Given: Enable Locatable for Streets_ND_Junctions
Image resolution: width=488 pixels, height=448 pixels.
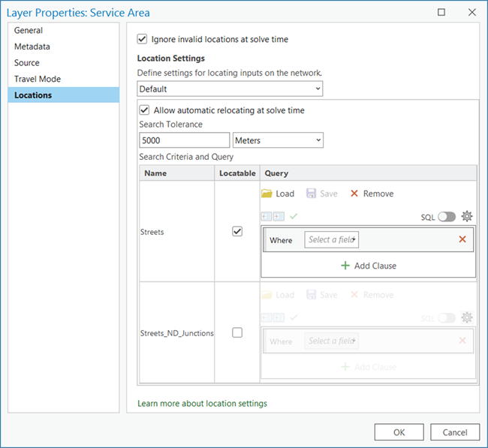Looking at the screenshot, I should click(x=237, y=333).
